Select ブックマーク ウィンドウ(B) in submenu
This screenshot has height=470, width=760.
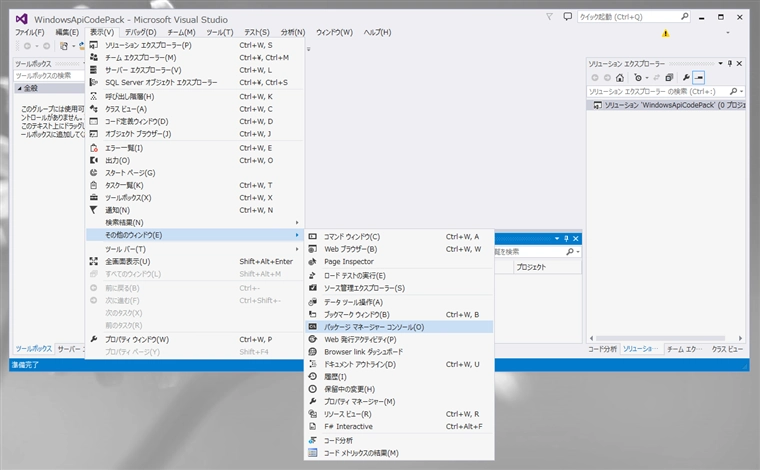click(x=399, y=314)
